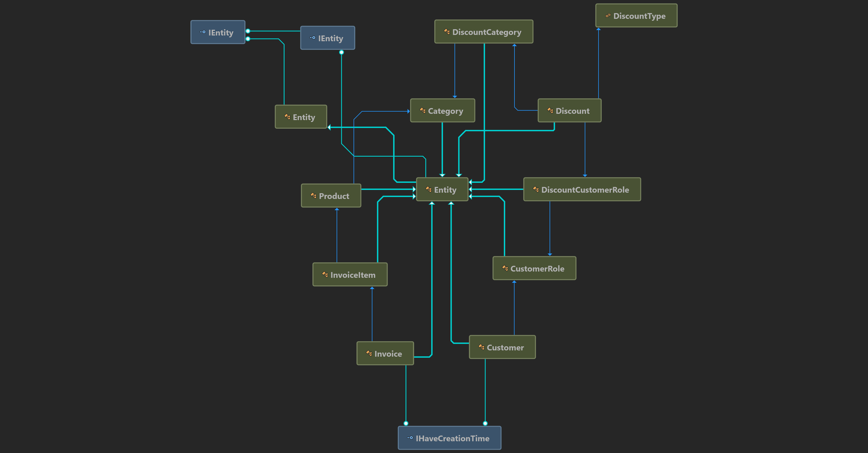Click the class icon beside CustomerRole
This screenshot has height=453, width=868.
coord(505,268)
